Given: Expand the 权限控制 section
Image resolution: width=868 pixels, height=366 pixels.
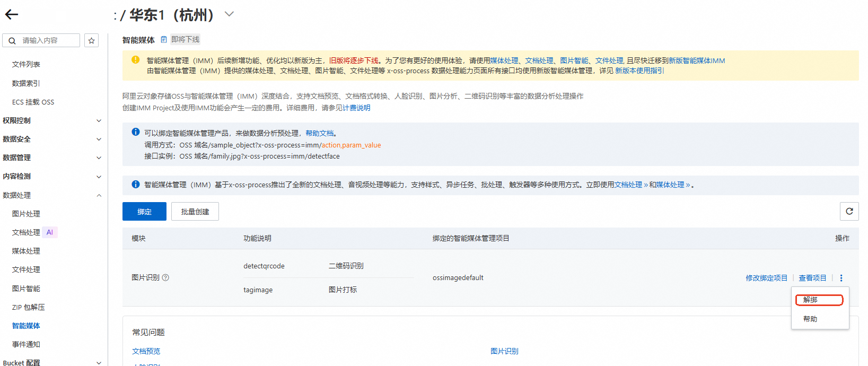Looking at the screenshot, I should point(52,120).
